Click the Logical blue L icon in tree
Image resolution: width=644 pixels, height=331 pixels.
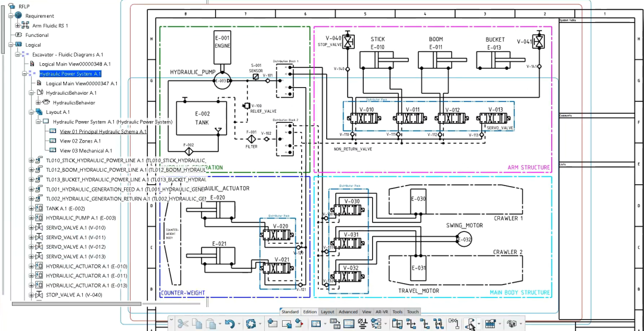pos(18,44)
